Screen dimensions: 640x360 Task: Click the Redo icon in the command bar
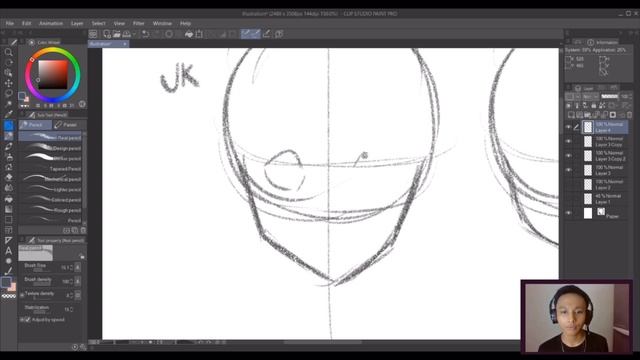(156, 34)
